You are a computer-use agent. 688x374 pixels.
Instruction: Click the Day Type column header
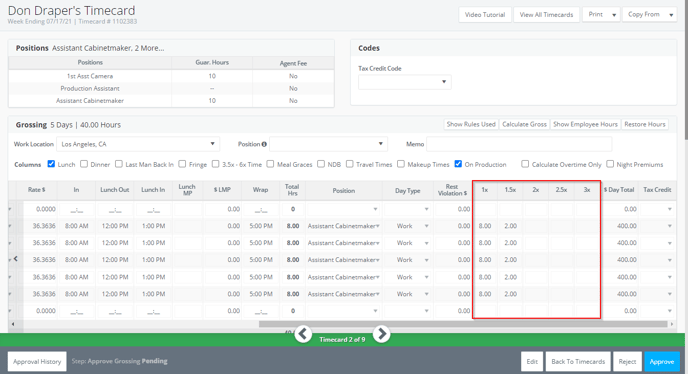click(x=408, y=190)
